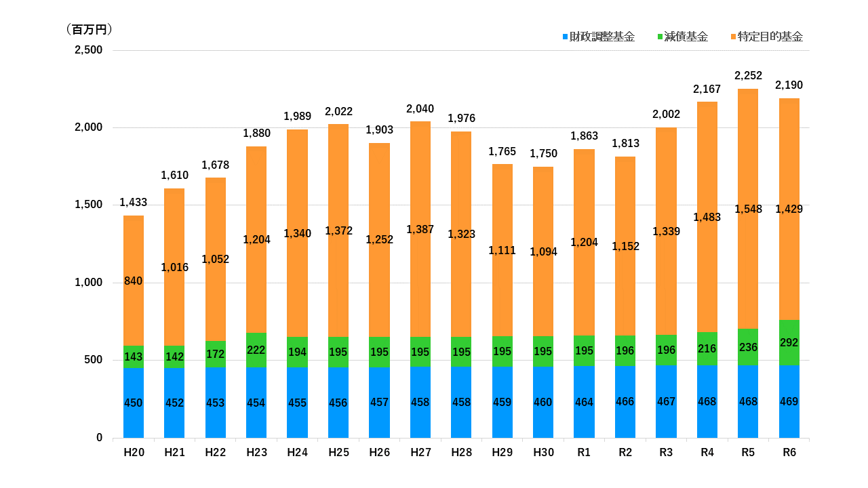Viewport: 868px width, 488px height.
Task: Select the H20 orange bar segment labeled 840
Action: [134, 281]
